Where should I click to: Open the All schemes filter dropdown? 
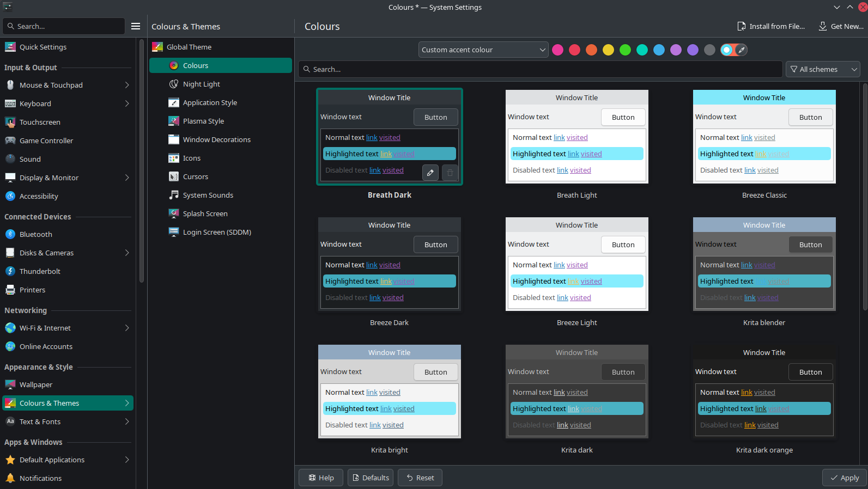822,69
